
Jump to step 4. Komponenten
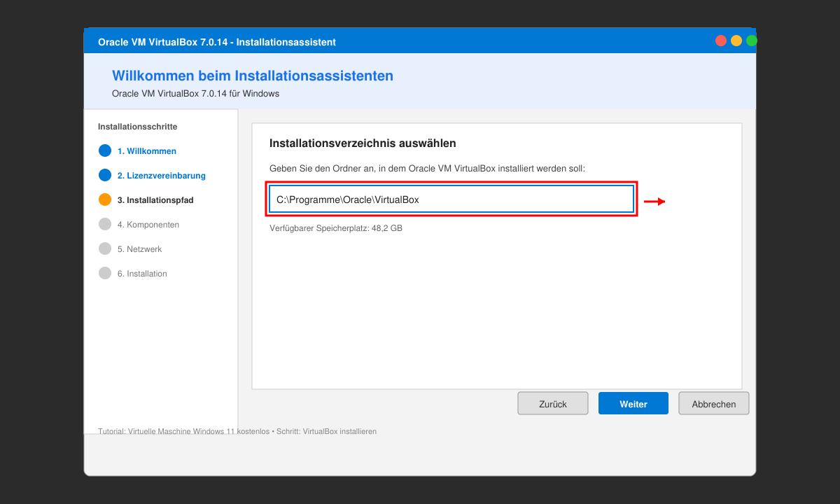(148, 225)
